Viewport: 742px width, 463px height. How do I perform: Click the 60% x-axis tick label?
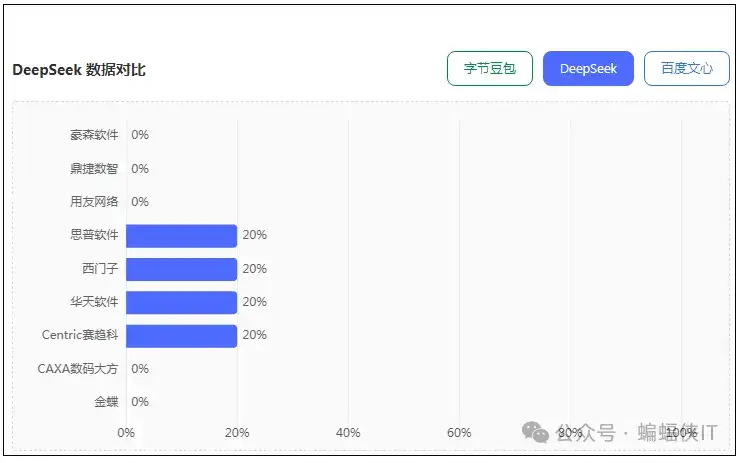tap(459, 433)
